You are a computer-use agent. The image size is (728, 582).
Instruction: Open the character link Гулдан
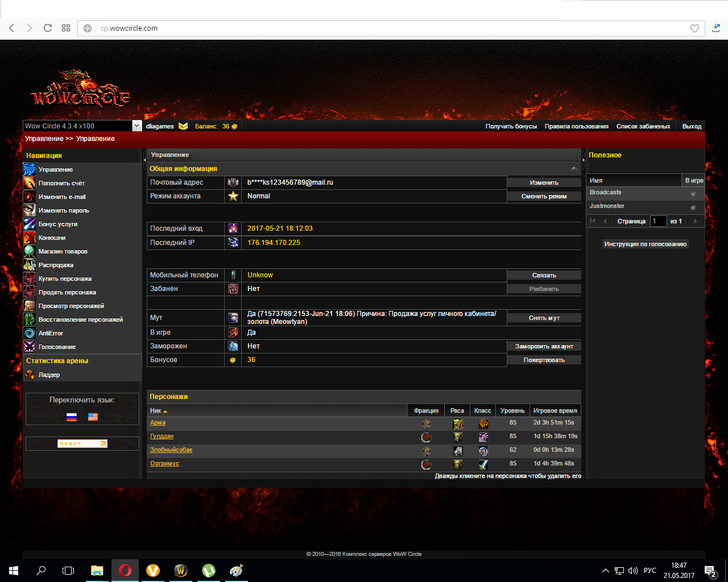tap(162, 436)
